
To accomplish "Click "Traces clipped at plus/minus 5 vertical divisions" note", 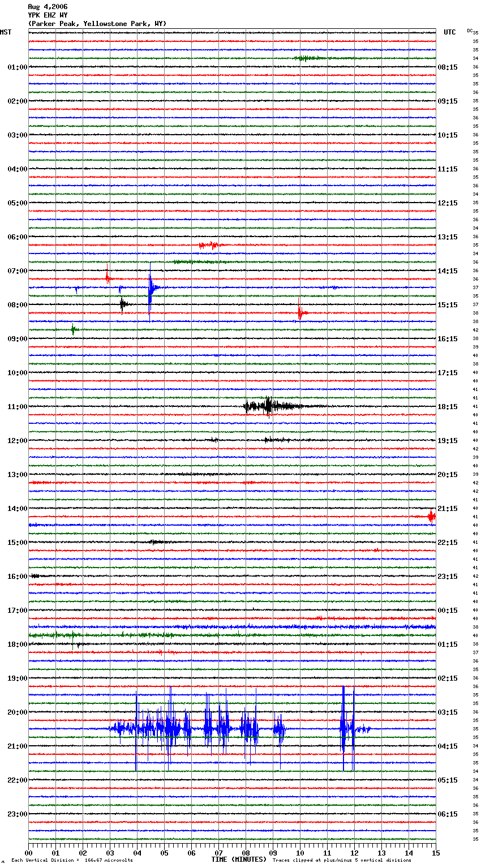I will point(342,860).
